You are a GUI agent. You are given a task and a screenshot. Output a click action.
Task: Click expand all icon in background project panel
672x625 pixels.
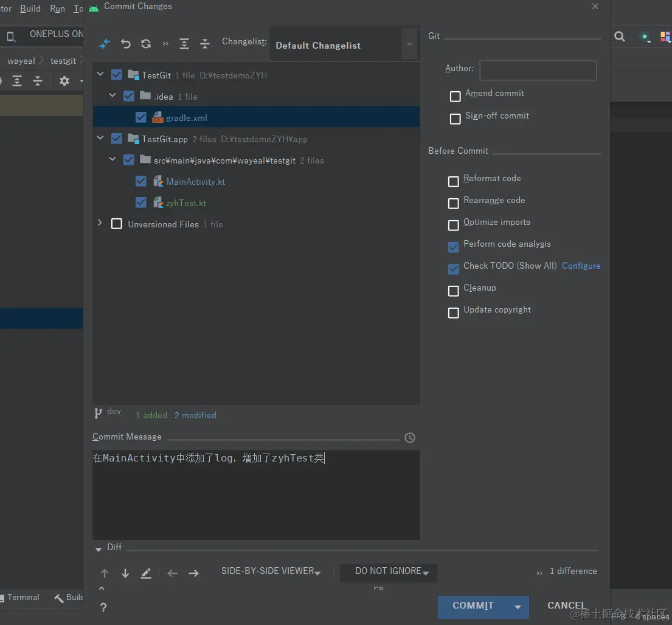point(17,80)
